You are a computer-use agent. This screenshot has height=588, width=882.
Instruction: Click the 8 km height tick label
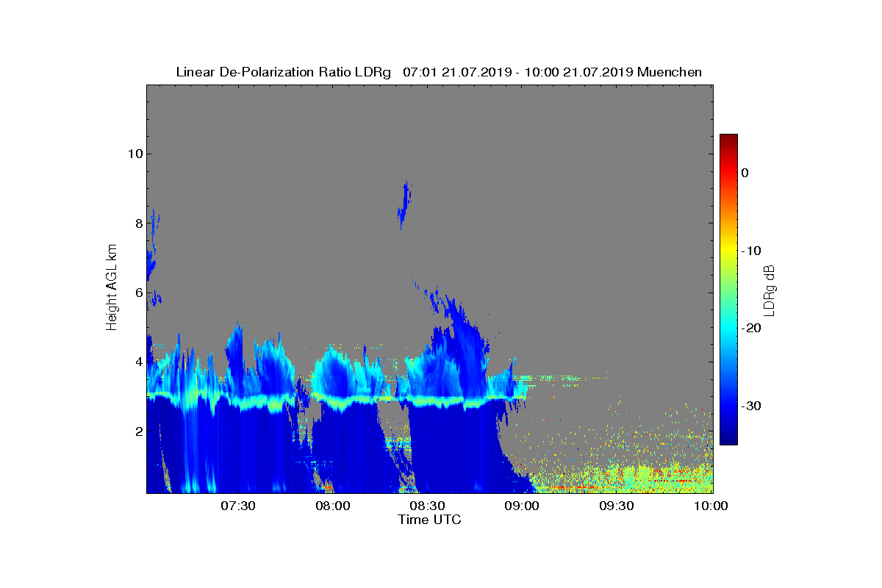click(137, 223)
